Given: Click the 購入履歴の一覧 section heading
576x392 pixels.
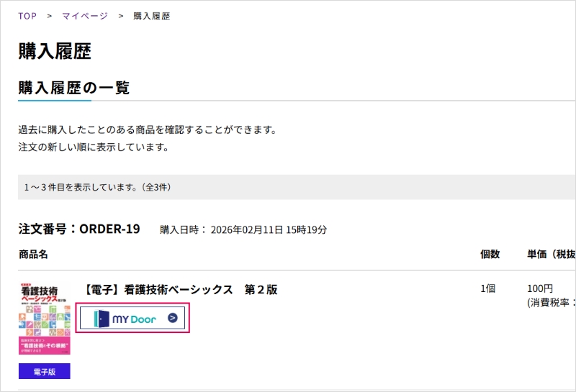Looking at the screenshot, I should tap(74, 88).
